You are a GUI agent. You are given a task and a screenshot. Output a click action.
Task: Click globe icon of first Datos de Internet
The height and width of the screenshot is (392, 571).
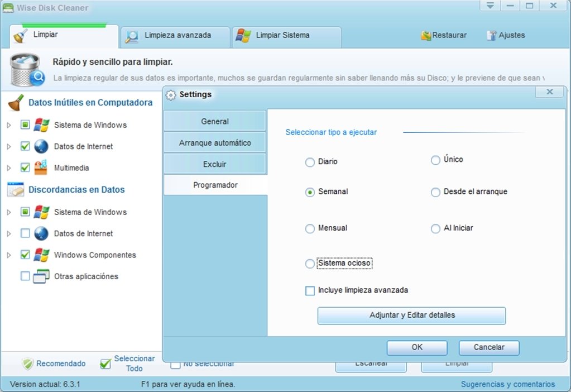[41, 146]
